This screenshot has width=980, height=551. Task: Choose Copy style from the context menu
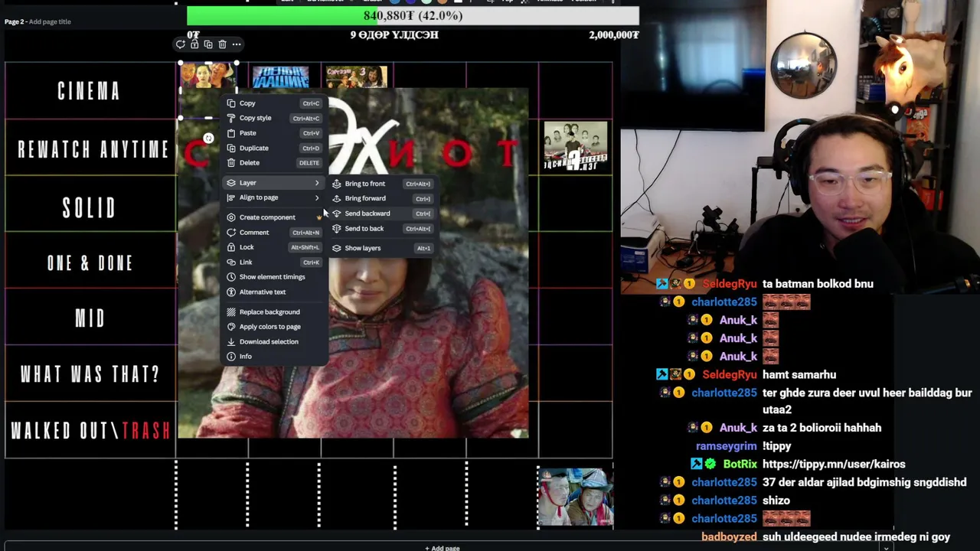click(275, 118)
